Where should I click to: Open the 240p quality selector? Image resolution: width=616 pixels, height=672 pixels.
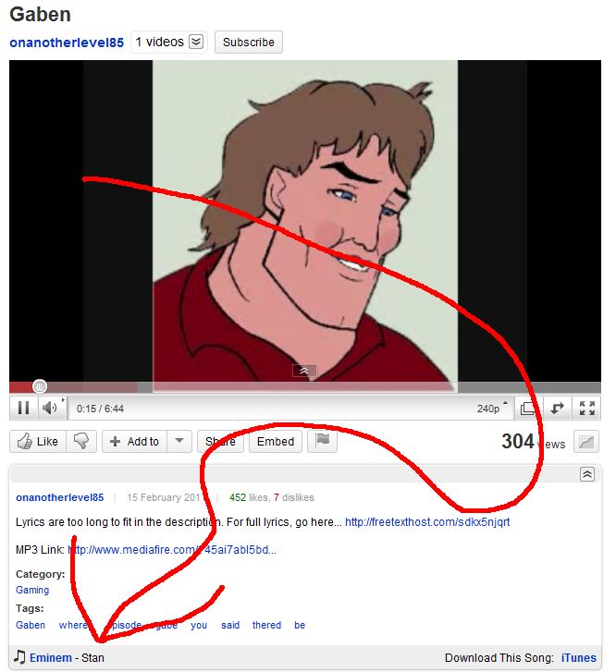click(492, 408)
